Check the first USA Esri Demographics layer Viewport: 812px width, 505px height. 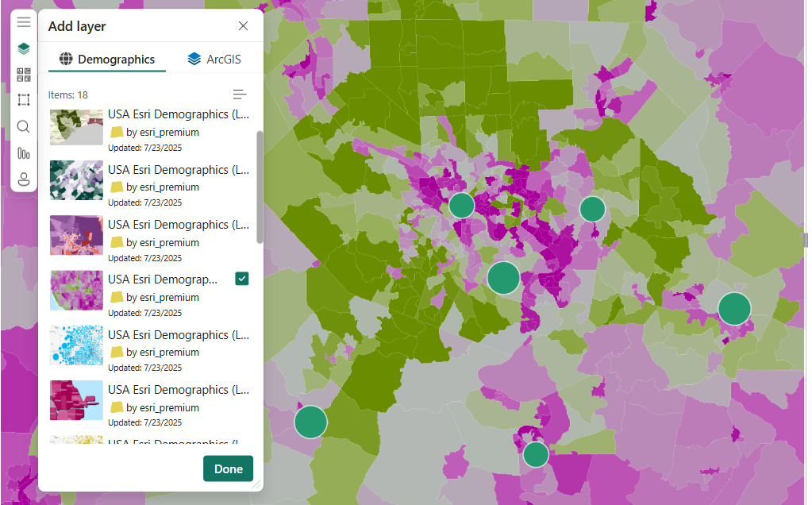[241, 114]
